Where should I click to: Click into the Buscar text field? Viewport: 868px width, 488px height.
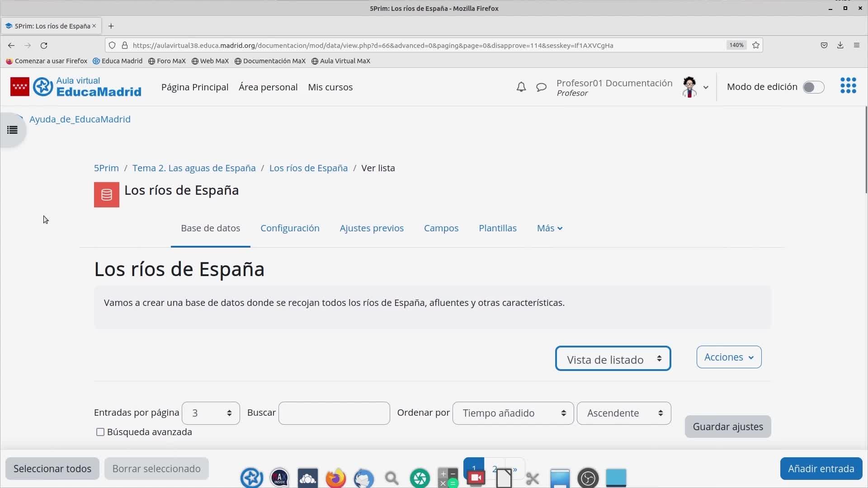tap(334, 413)
